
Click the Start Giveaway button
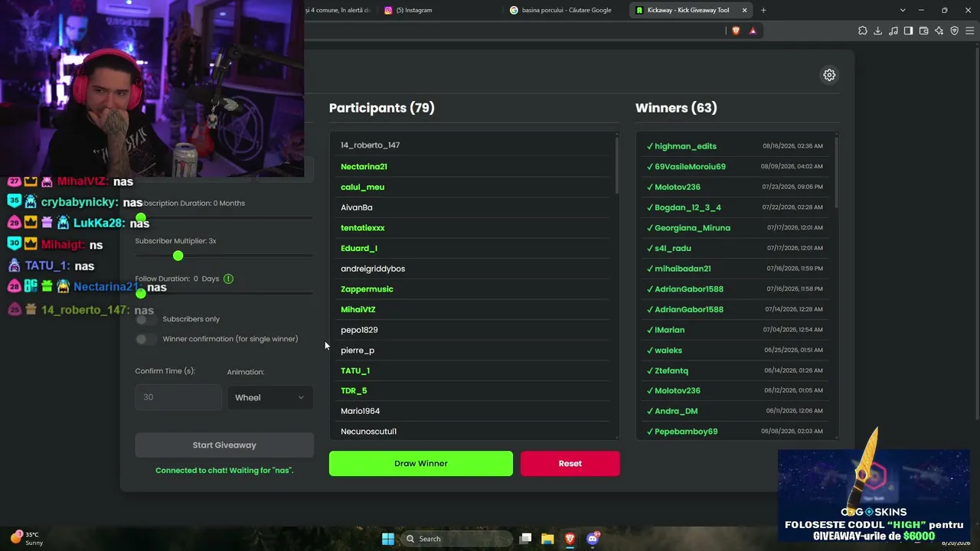click(x=224, y=445)
